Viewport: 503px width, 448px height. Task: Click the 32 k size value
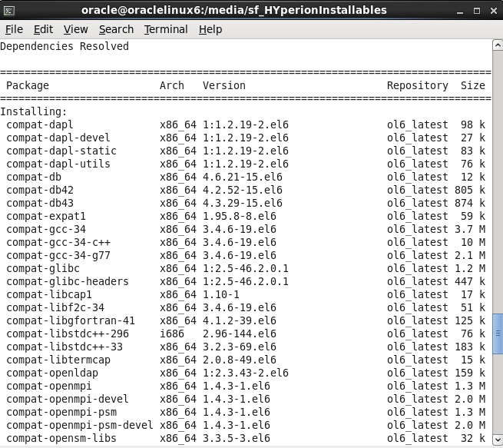pos(473,438)
